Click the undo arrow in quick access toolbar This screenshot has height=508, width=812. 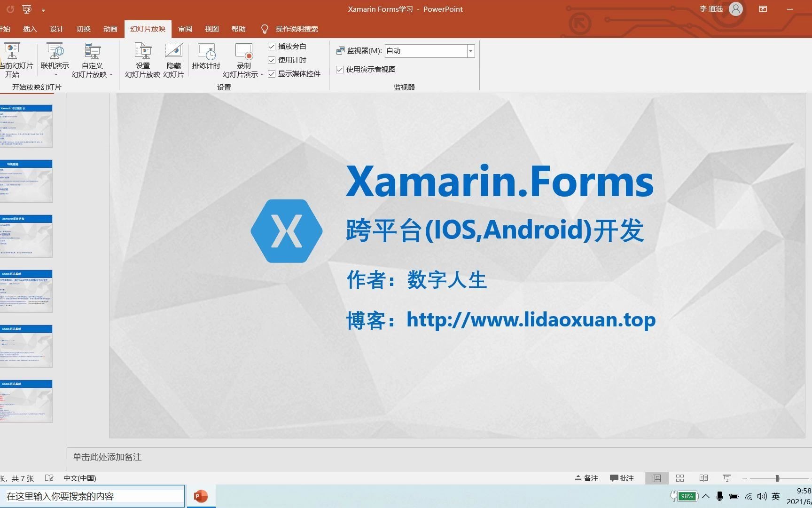(x=10, y=9)
